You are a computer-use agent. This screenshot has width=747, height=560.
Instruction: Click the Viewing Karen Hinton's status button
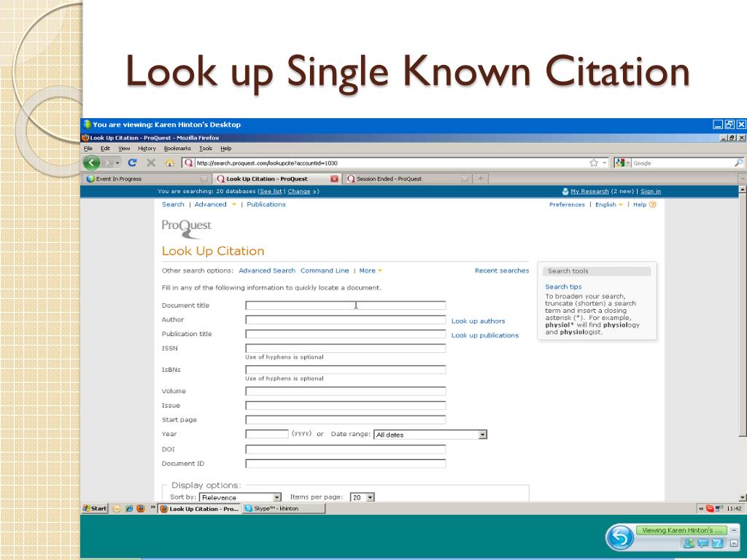pyautogui.click(x=681, y=530)
